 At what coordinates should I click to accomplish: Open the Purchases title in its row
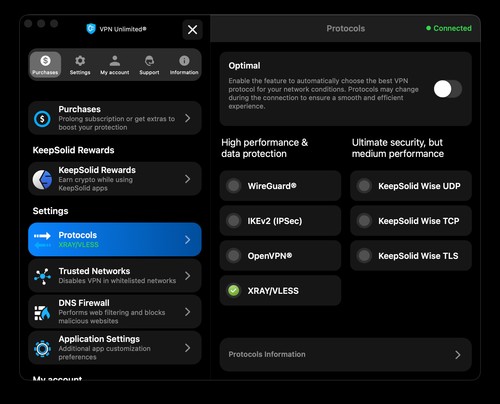tap(79, 109)
